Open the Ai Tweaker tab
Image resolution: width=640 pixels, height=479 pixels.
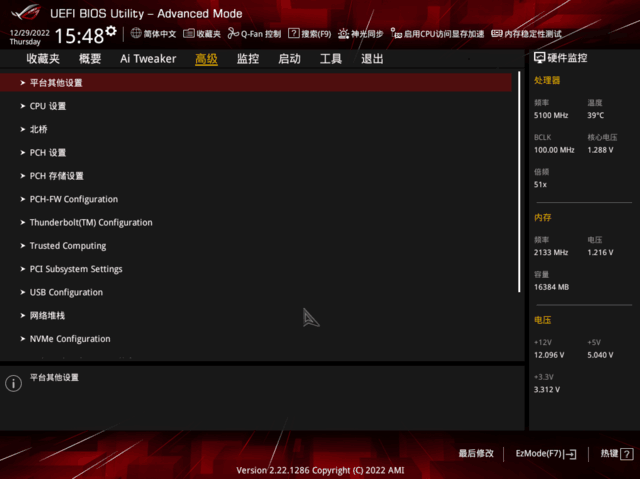(x=148, y=59)
